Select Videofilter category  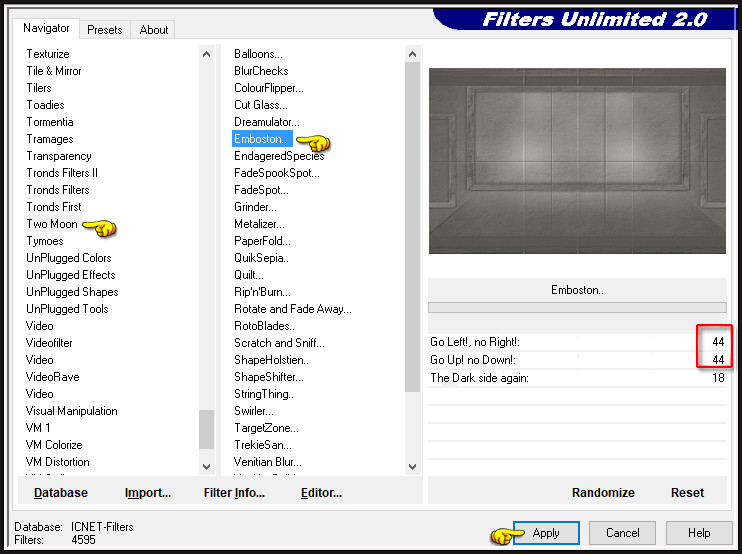[49, 343]
